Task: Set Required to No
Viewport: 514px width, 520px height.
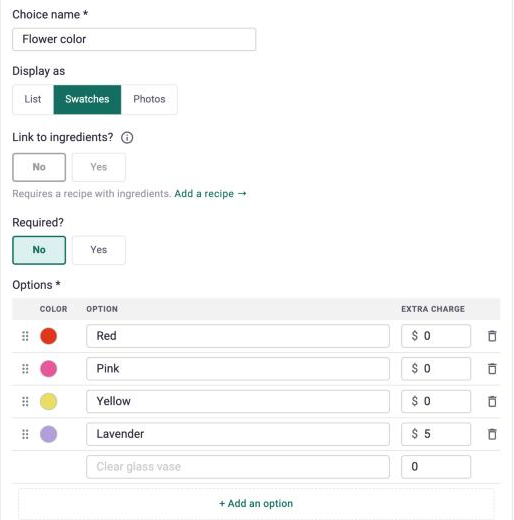Action: point(39,250)
